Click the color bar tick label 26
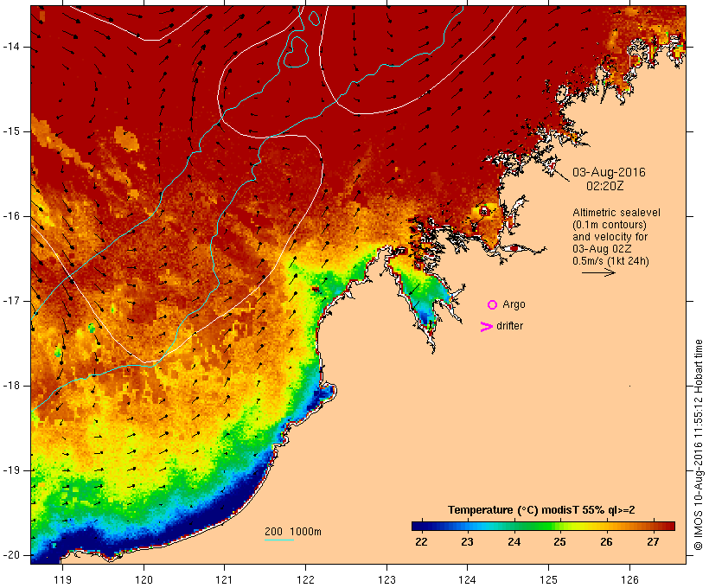 (606, 542)
